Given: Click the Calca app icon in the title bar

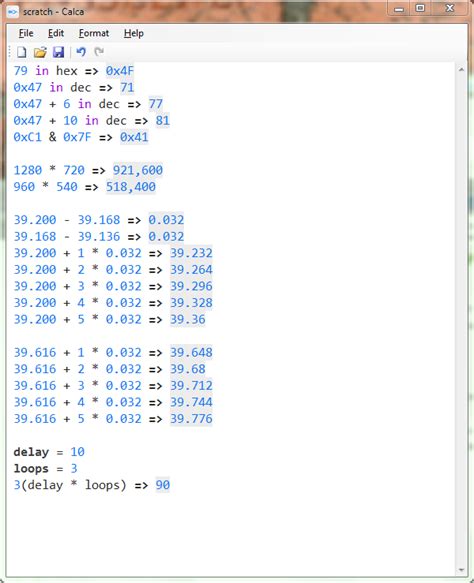Looking at the screenshot, I should [12, 12].
